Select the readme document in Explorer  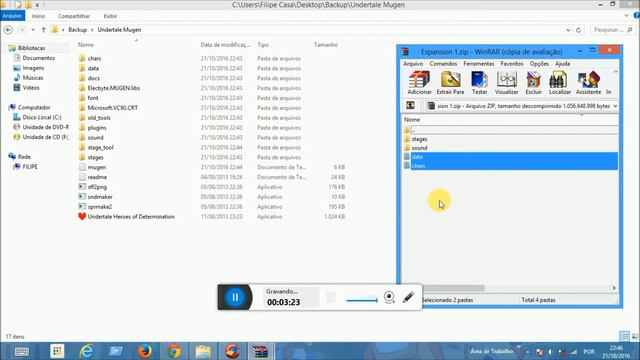[x=97, y=177]
